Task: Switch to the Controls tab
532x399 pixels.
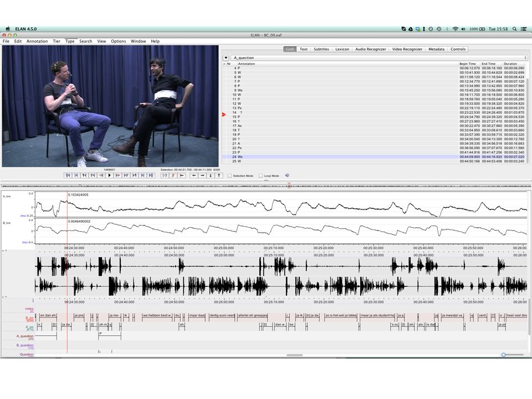Action: [x=458, y=49]
